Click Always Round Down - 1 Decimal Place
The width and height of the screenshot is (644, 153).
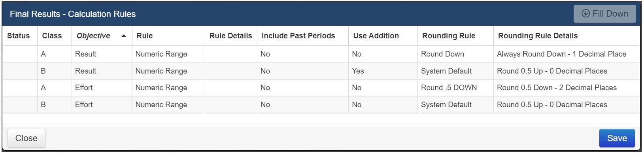click(x=561, y=54)
